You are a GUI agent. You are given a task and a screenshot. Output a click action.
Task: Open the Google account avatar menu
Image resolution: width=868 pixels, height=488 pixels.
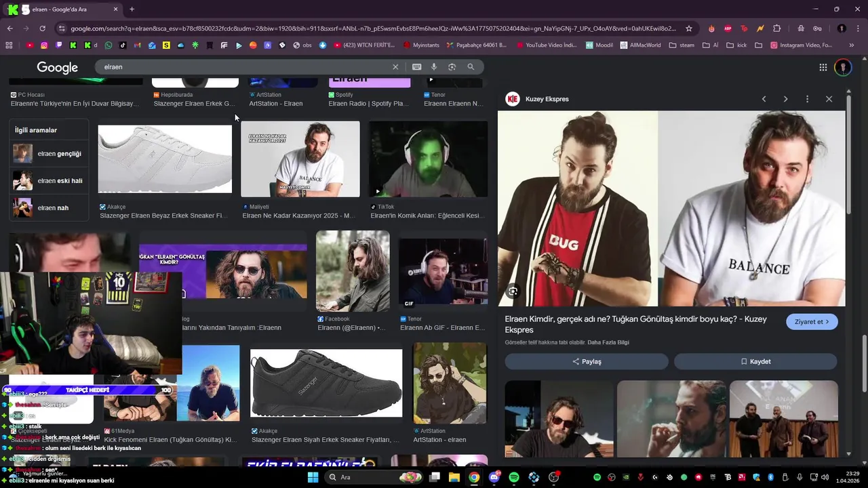843,67
